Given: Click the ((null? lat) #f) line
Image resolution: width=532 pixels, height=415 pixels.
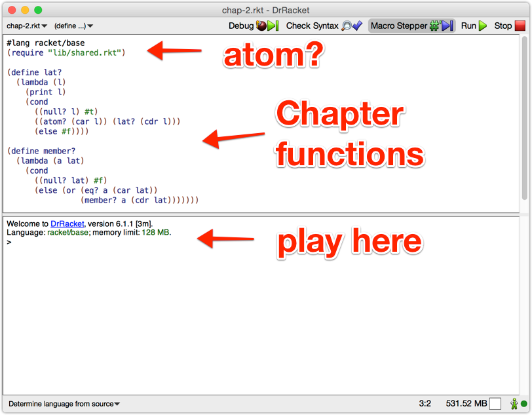Looking at the screenshot, I should point(71,180).
